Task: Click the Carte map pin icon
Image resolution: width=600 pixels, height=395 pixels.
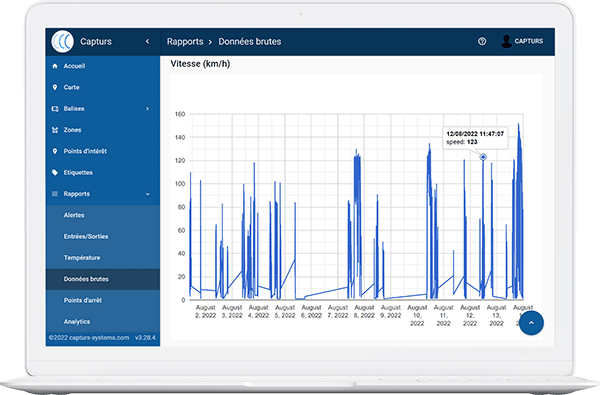Action: click(55, 87)
